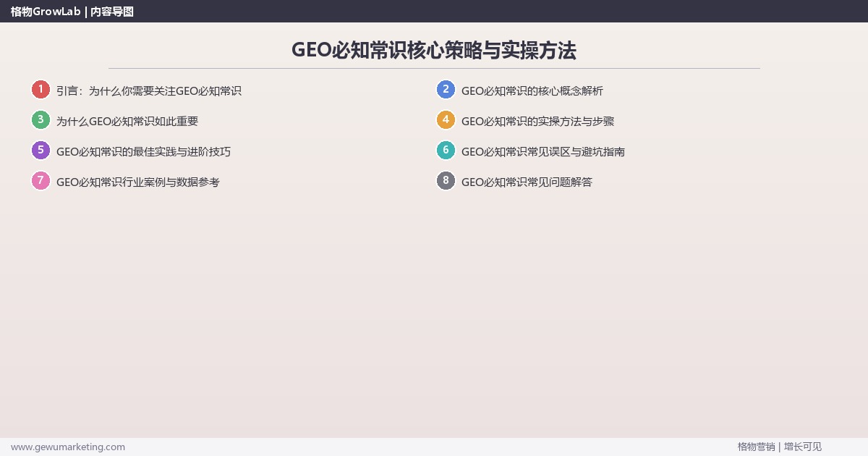Open section 为什么GEO必知常识如此重要
This screenshot has width=868, height=456.
[x=127, y=122]
